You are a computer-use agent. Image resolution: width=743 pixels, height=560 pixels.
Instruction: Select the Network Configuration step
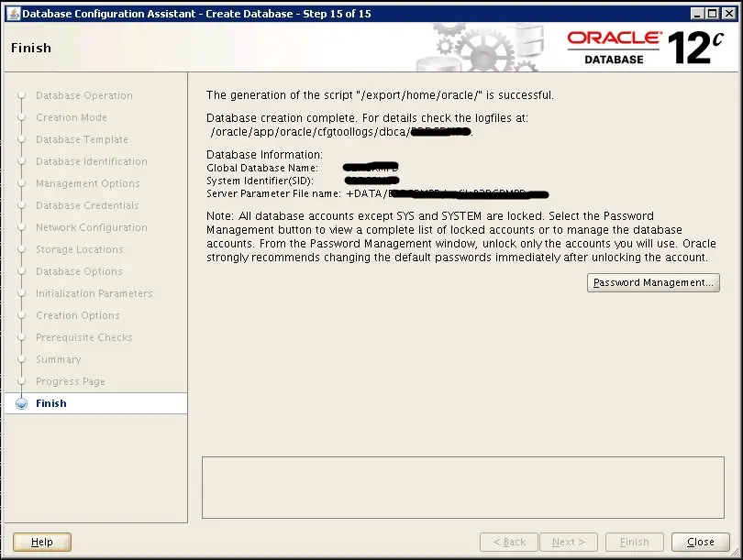pos(92,227)
